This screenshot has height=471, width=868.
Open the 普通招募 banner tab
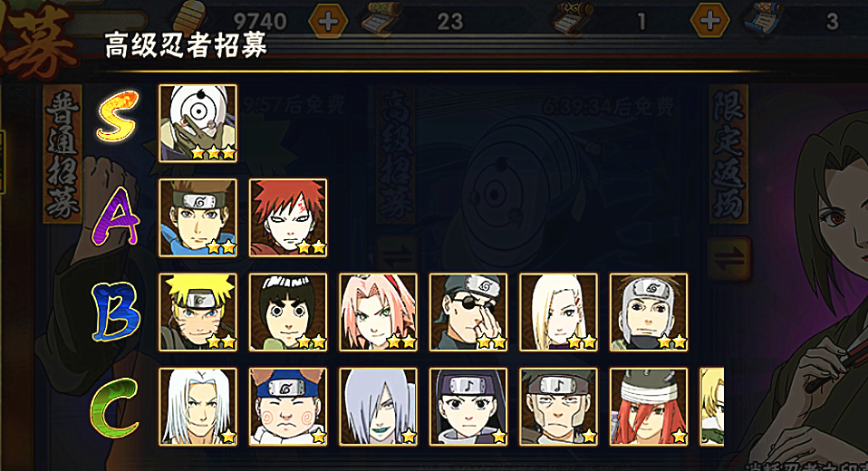62,154
